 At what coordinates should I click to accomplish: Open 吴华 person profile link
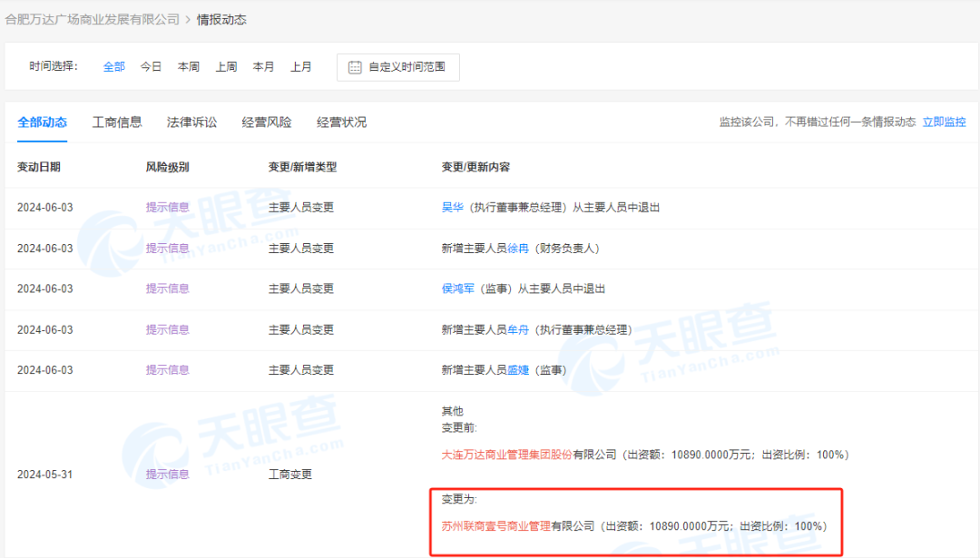pyautogui.click(x=452, y=207)
